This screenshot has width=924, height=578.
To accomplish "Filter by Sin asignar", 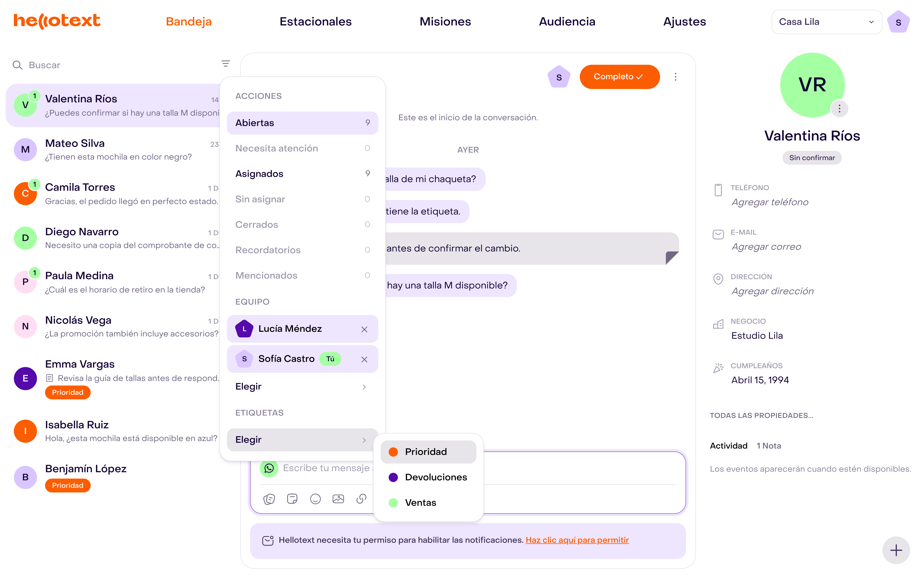I will coord(302,199).
